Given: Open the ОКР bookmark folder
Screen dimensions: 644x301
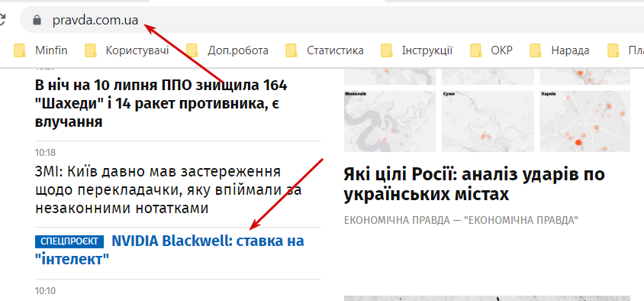Looking at the screenshot, I should pyautogui.click(x=491, y=50).
